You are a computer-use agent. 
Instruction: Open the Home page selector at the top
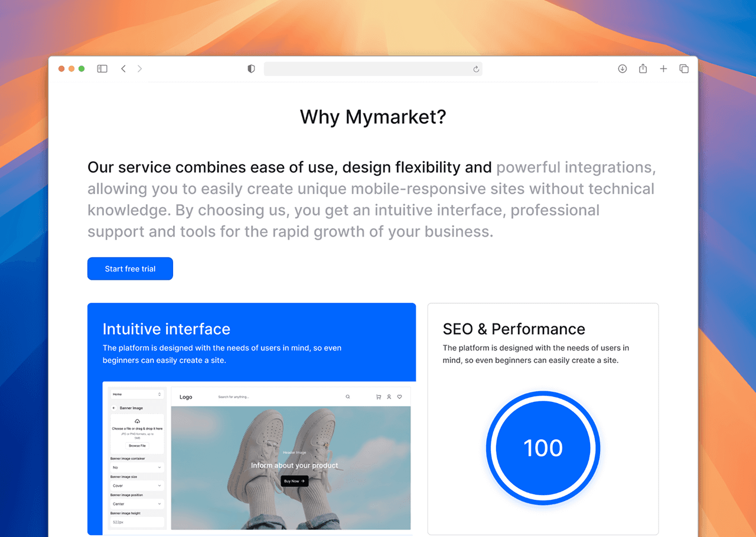[x=136, y=394]
